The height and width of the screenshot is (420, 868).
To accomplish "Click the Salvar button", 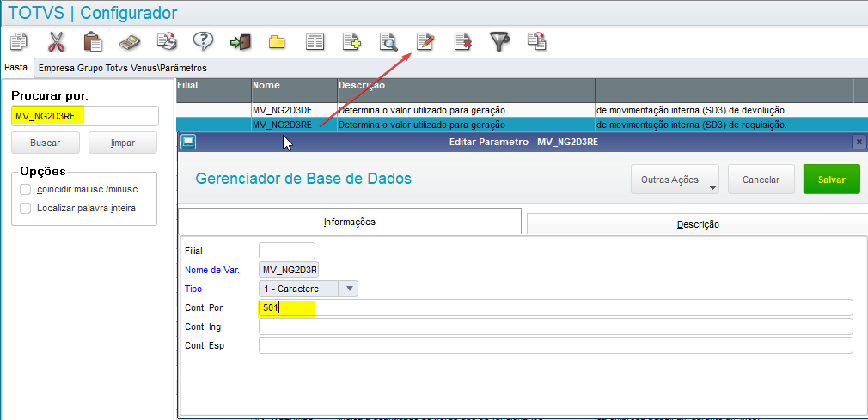I will (x=831, y=180).
